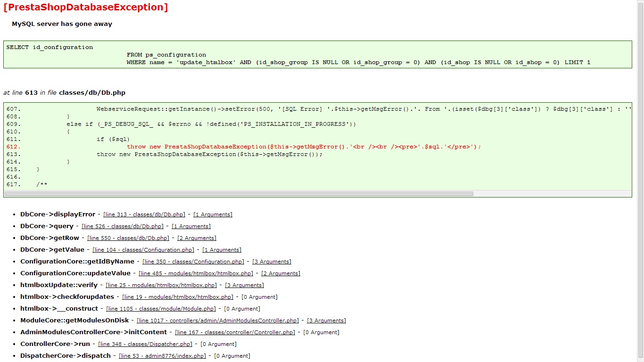
Task: Open the line 526 classes/db/Db.php link
Action: coord(123,226)
